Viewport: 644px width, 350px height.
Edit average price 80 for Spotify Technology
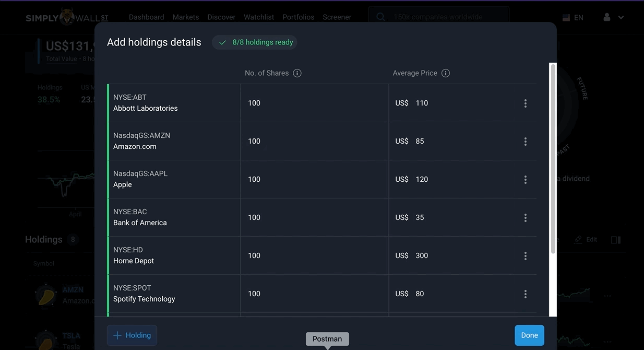452,294
